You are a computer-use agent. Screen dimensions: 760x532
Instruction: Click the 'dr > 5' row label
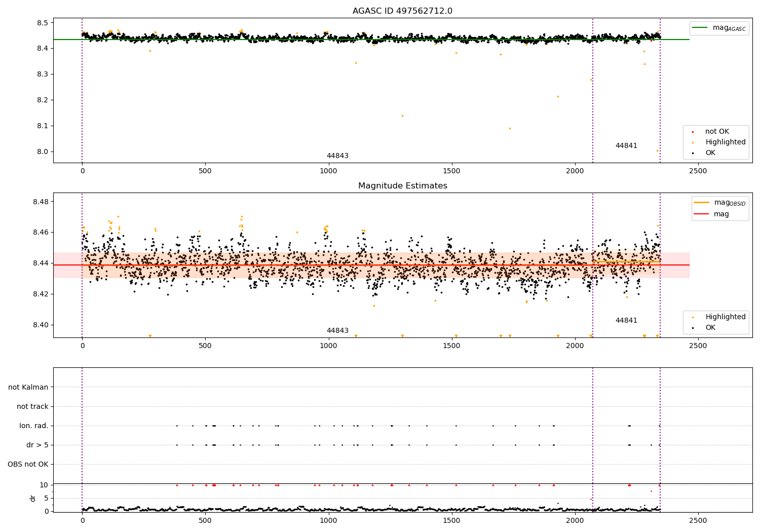tap(37, 445)
